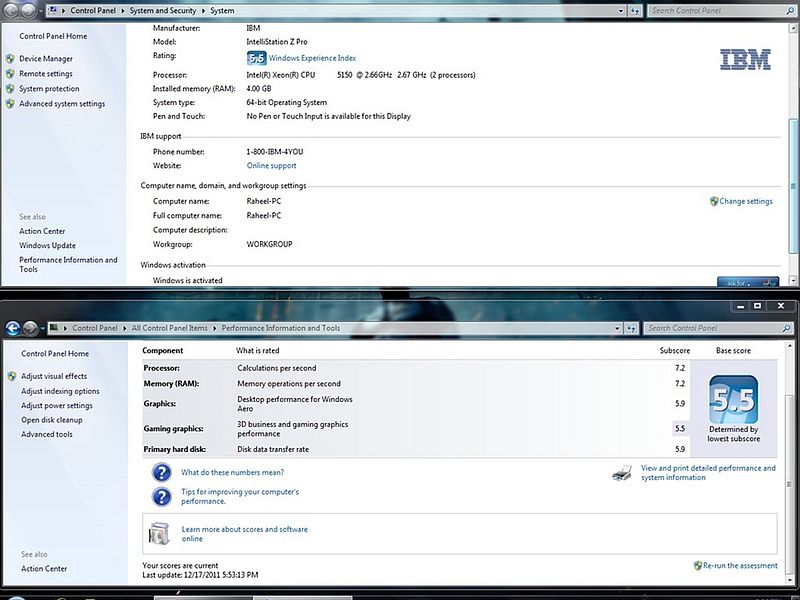Click Gaming graphics subscore 5.5
The height and width of the screenshot is (600, 800).
pos(680,429)
